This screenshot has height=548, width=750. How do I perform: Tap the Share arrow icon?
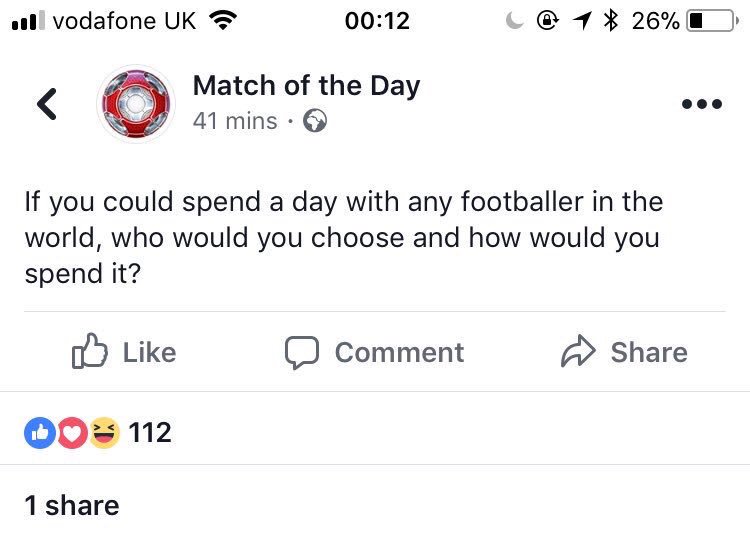(x=578, y=351)
